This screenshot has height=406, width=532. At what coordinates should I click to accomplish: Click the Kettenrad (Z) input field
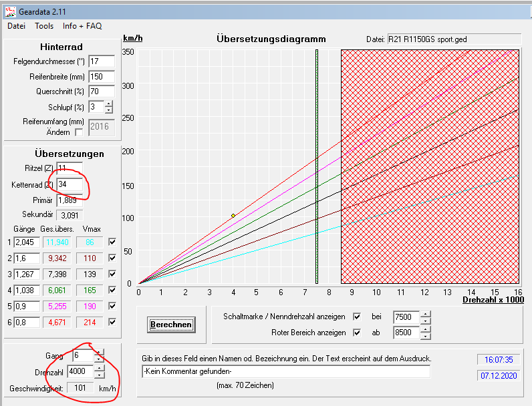pos(70,184)
